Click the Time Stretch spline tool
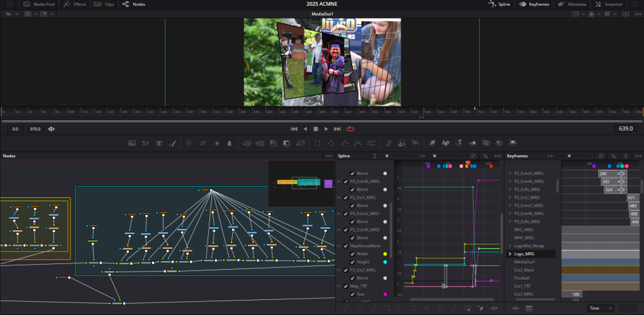The height and width of the screenshot is (315, 644). (x=494, y=308)
